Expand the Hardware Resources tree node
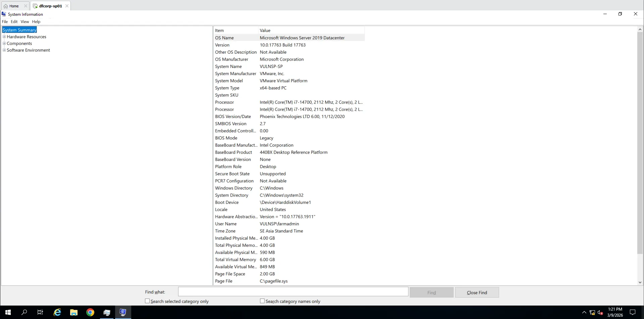 [4, 37]
